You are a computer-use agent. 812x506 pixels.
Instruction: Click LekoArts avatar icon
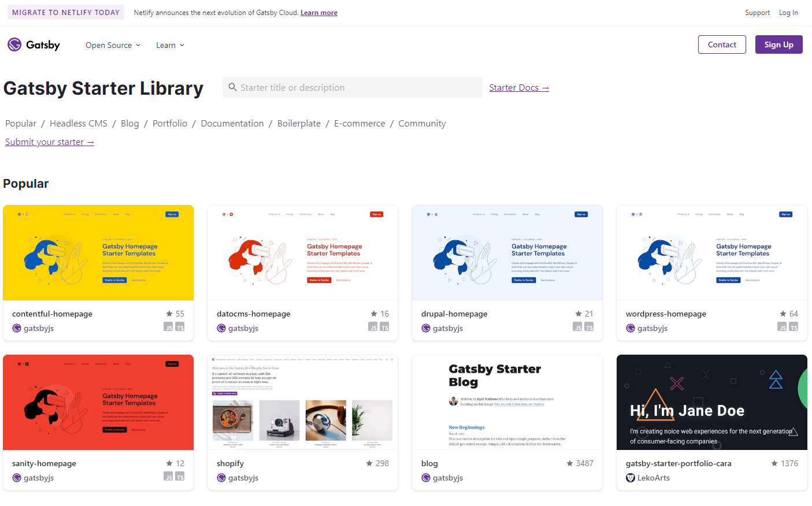(x=631, y=478)
